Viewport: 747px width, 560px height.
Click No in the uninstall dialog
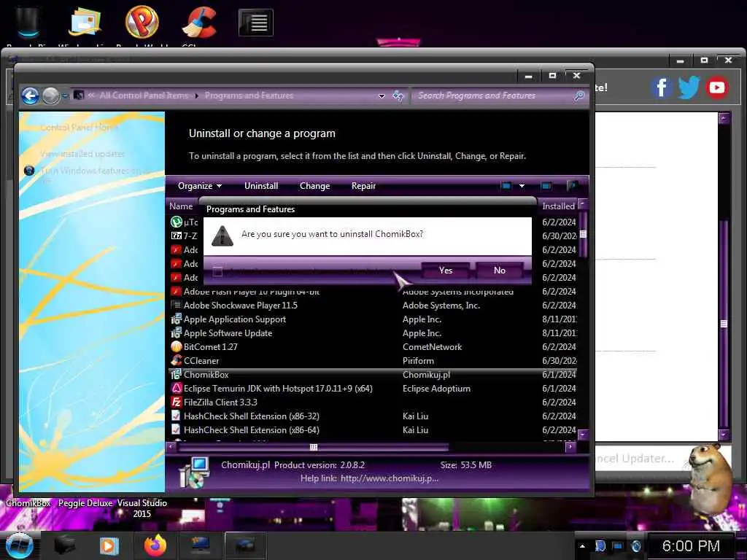(499, 271)
